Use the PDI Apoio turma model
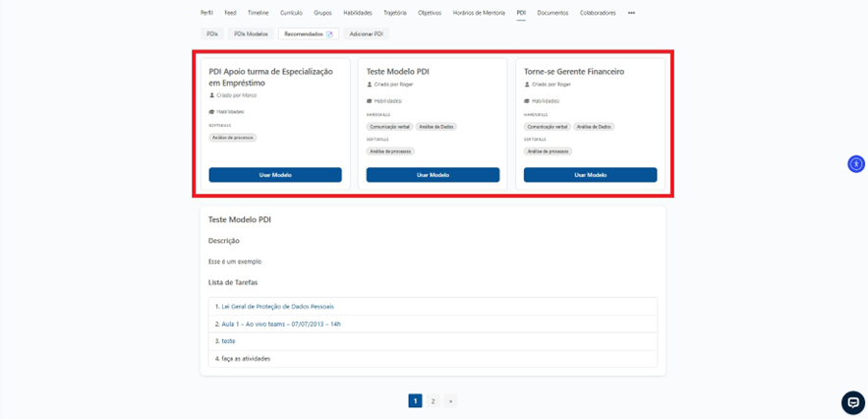 tap(275, 175)
